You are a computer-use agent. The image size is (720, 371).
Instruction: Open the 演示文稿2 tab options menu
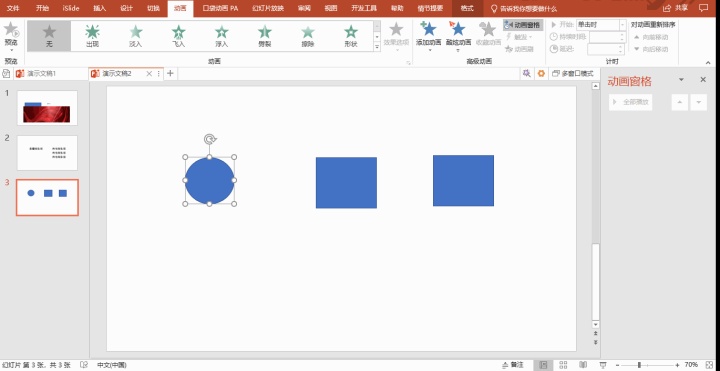159,73
